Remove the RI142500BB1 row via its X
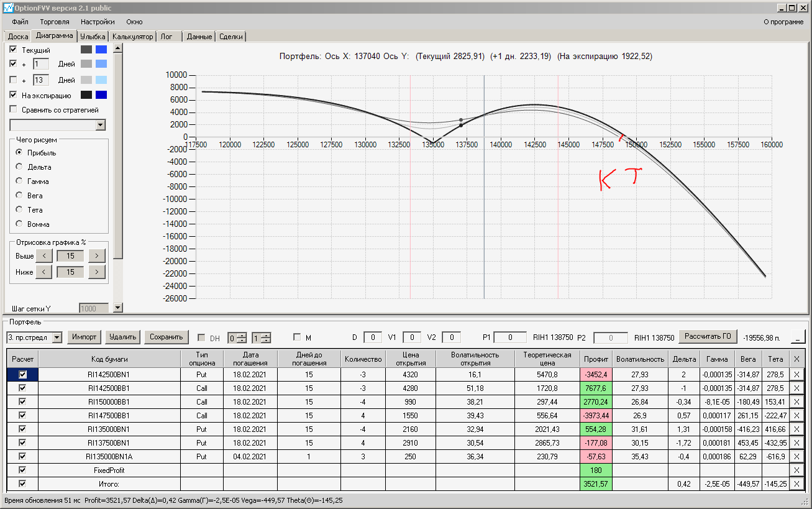This screenshot has height=509, width=812. 797,388
